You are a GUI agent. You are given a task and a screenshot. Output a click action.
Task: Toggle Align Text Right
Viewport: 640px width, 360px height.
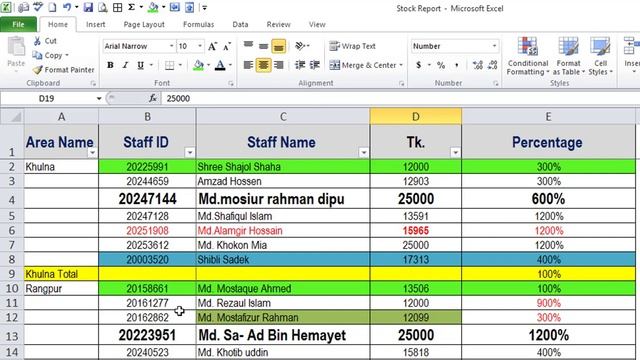pyautogui.click(x=279, y=65)
